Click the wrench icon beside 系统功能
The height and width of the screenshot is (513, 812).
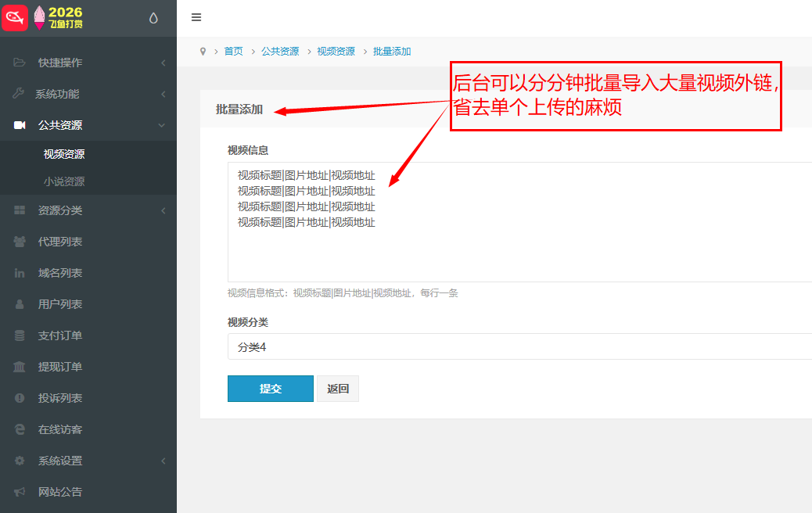pyautogui.click(x=18, y=93)
